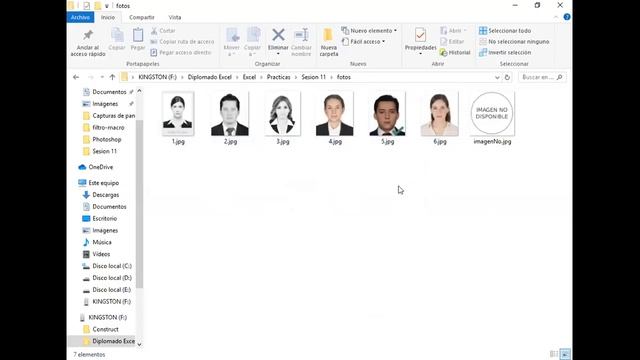Open Disco local (E:) drive
The image size is (640, 360).
point(107,289)
